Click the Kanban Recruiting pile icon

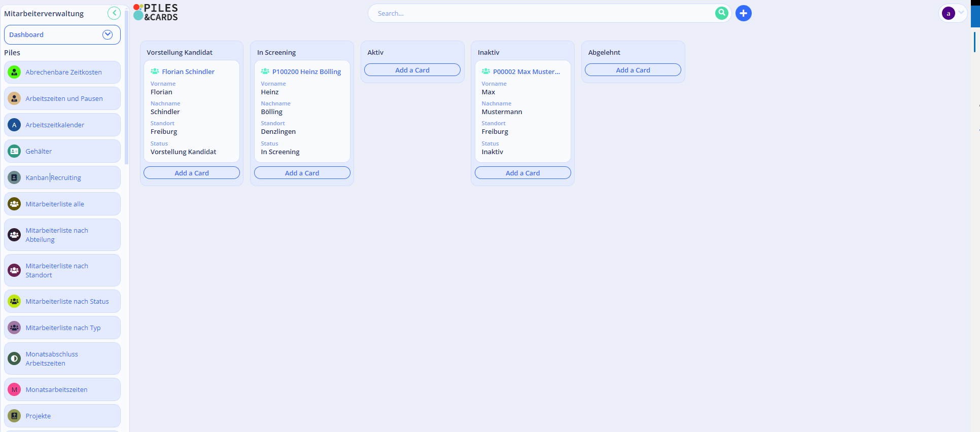(x=14, y=177)
